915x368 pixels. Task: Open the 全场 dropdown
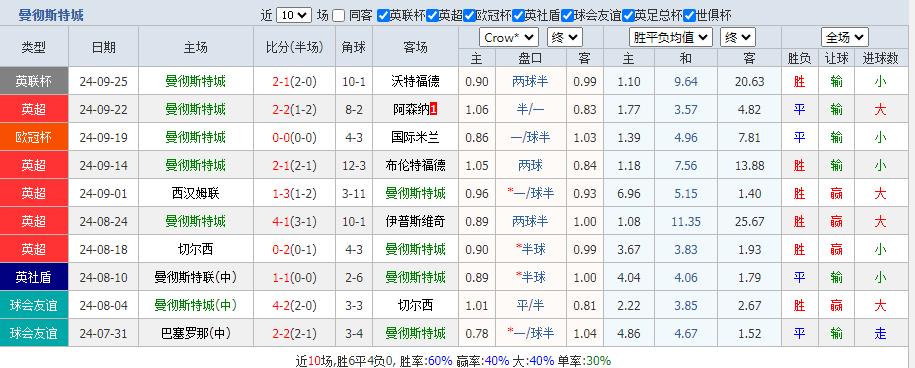pyautogui.click(x=844, y=38)
